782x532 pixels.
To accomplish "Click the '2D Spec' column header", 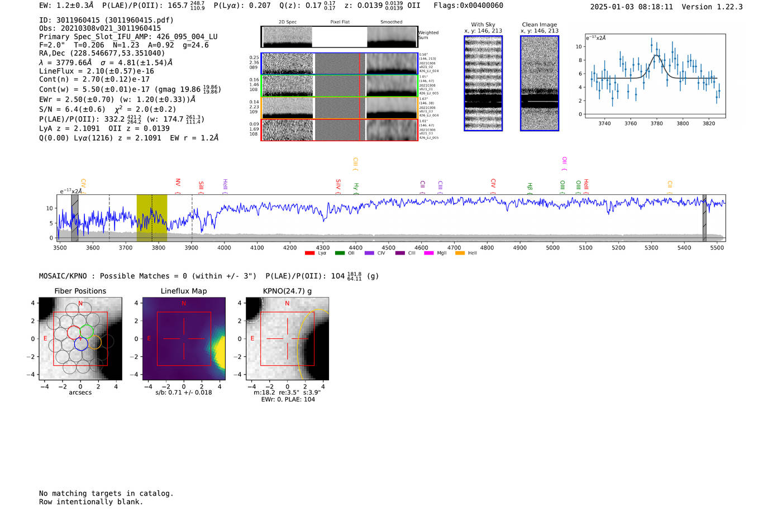I will [288, 22].
